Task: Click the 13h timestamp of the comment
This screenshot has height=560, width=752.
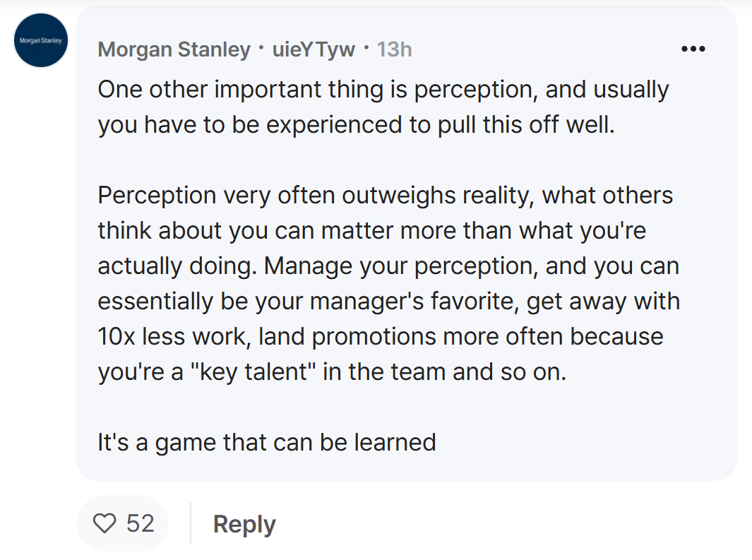Action: tap(394, 49)
